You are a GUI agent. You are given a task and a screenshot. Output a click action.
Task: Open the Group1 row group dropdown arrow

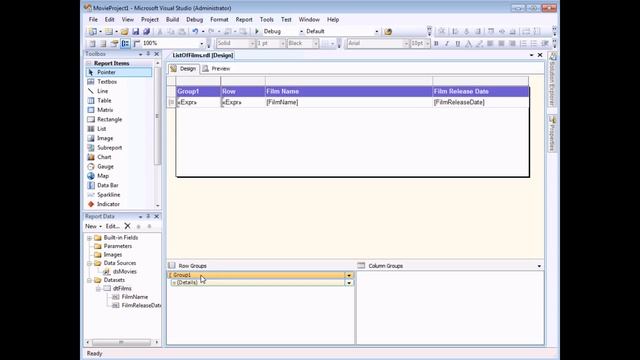(349, 276)
